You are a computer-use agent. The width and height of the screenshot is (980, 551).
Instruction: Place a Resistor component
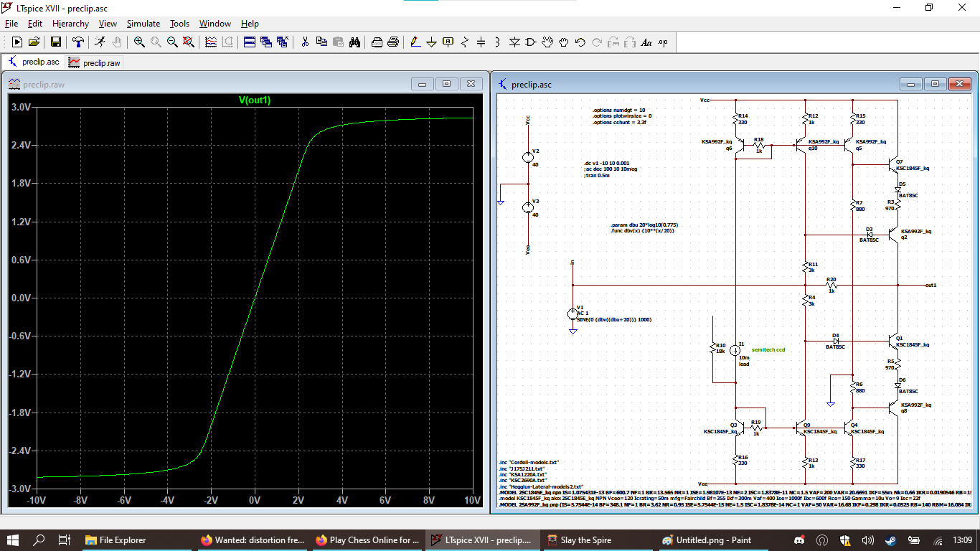[465, 42]
